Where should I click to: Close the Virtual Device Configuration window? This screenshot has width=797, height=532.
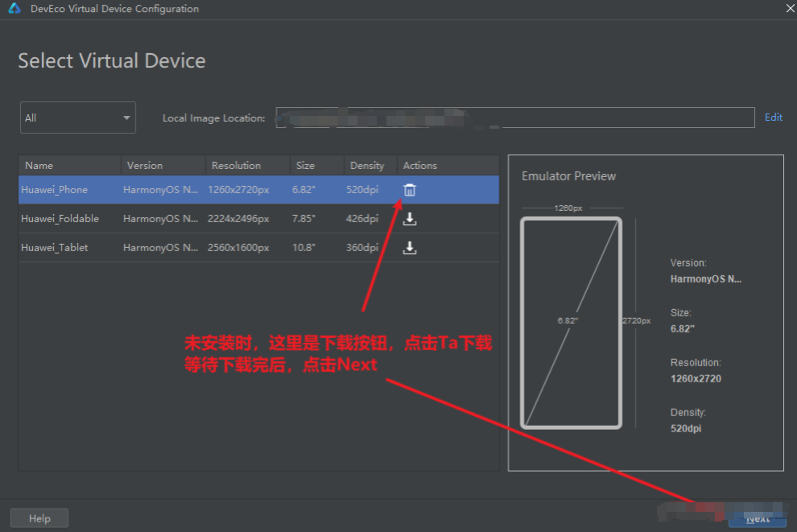coord(788,9)
